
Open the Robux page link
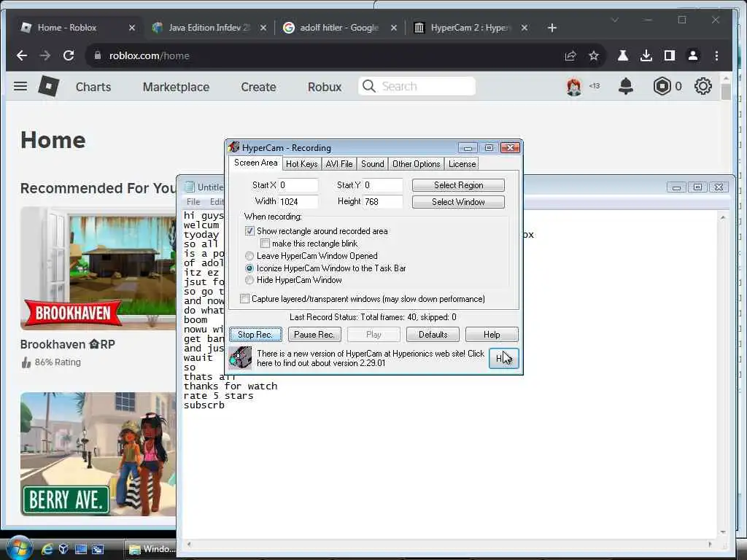point(325,87)
